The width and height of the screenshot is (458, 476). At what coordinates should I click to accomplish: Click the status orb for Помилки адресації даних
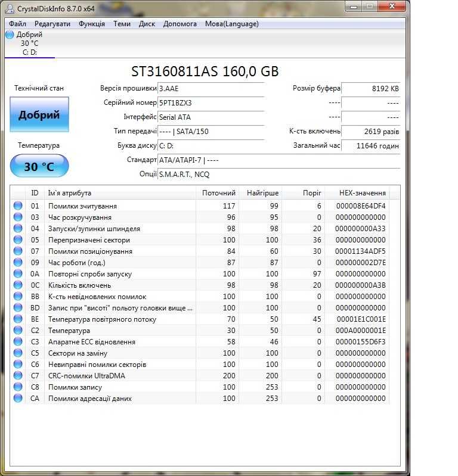pyautogui.click(x=18, y=398)
